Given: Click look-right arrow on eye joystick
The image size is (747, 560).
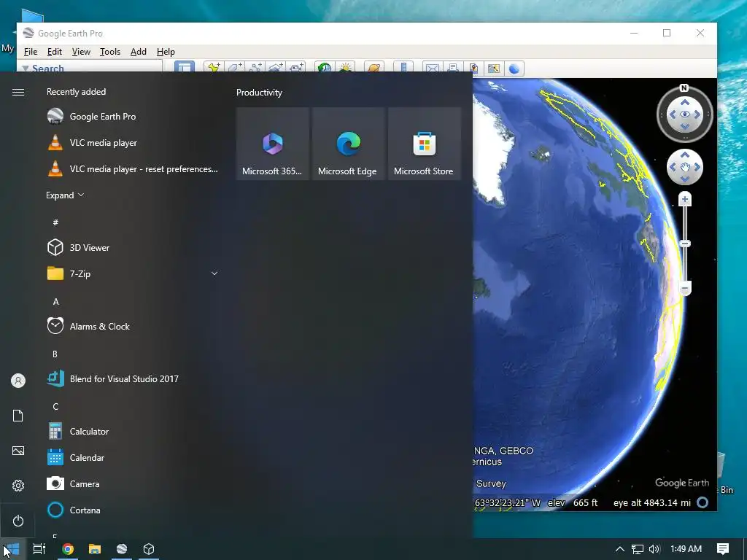Looking at the screenshot, I should pyautogui.click(x=697, y=114).
